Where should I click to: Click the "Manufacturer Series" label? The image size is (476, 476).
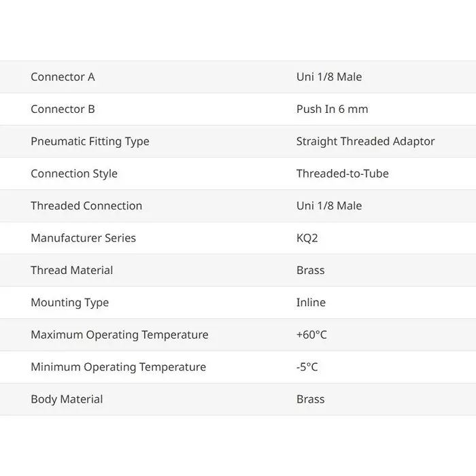click(83, 238)
